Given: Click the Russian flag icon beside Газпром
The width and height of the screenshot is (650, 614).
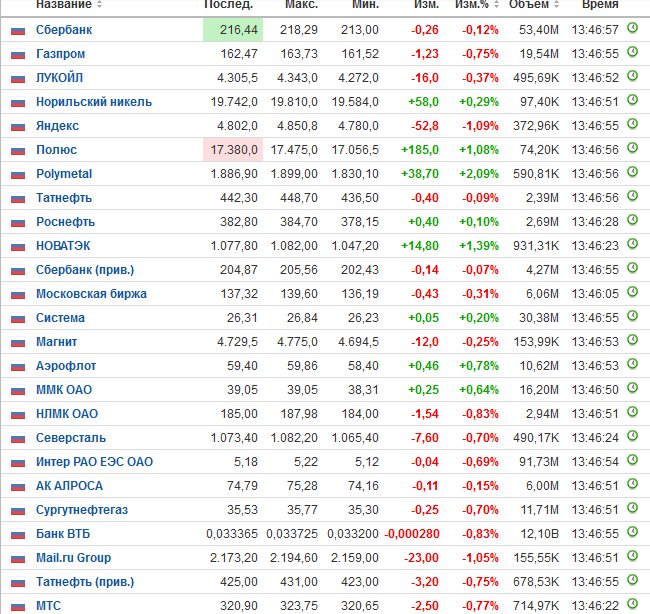Looking at the screenshot, I should pos(18,55).
